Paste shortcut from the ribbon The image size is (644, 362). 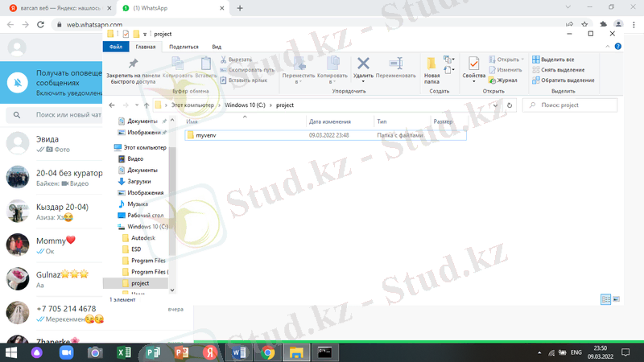point(244,80)
